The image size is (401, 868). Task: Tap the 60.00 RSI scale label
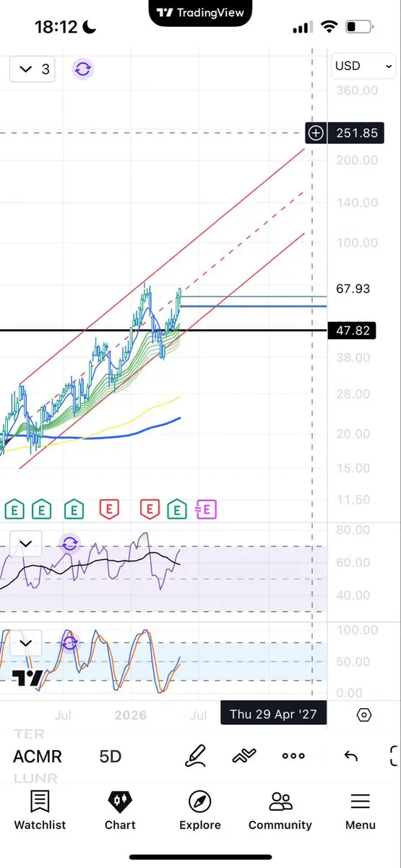click(x=353, y=563)
